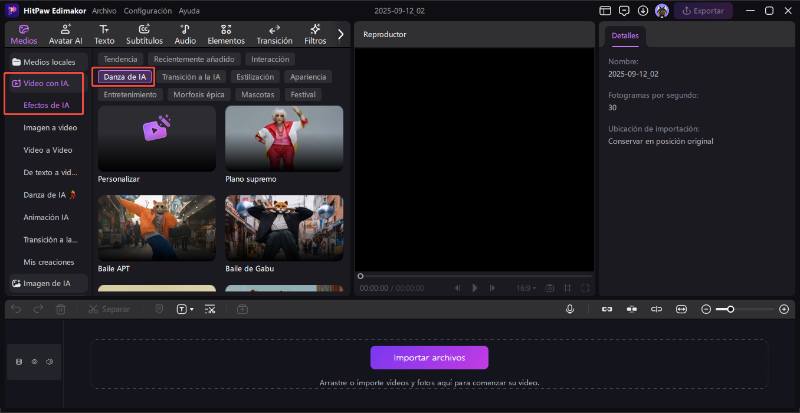
Task: Open the Configuración menu
Action: pos(147,11)
